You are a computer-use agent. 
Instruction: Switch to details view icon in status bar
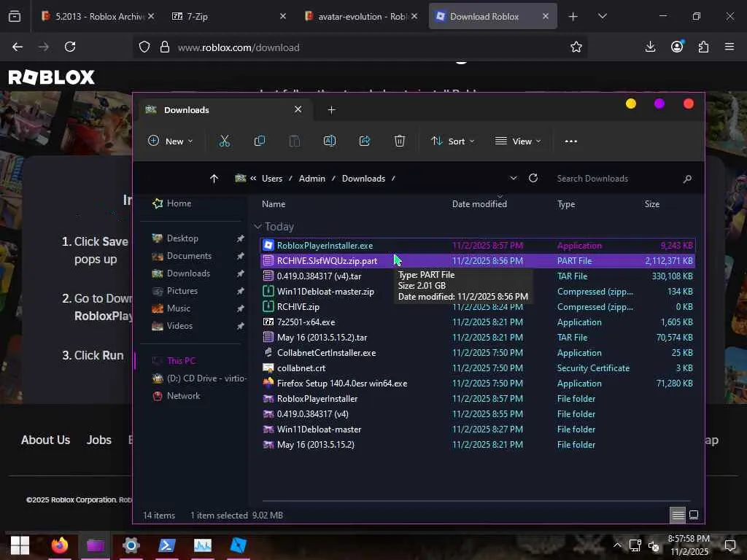678,515
